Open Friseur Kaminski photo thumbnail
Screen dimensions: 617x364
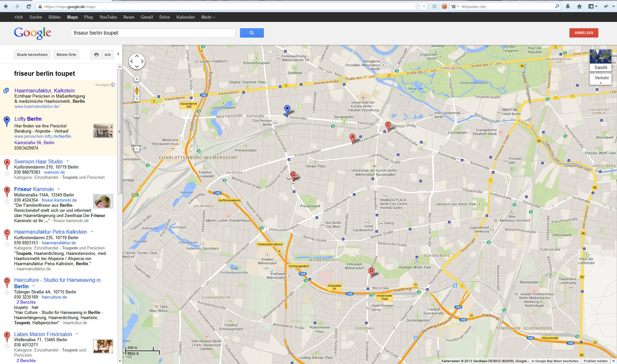pos(103,201)
